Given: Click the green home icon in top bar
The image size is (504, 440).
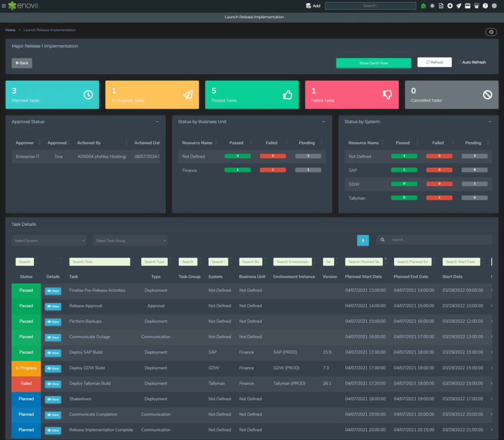Looking at the screenshot, I should (423, 6).
